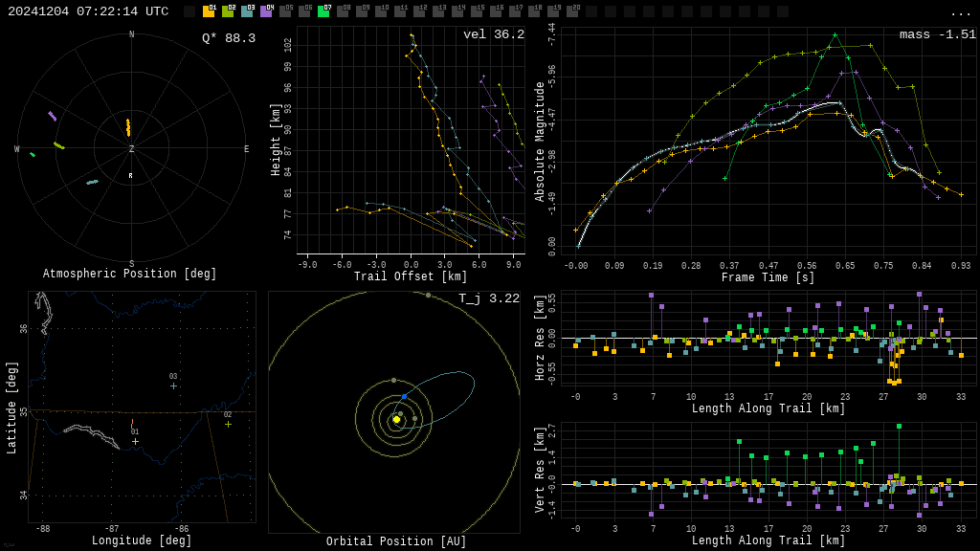Toggle station 02 olive-green indicator
The width and height of the screenshot is (980, 551).
(x=228, y=11)
